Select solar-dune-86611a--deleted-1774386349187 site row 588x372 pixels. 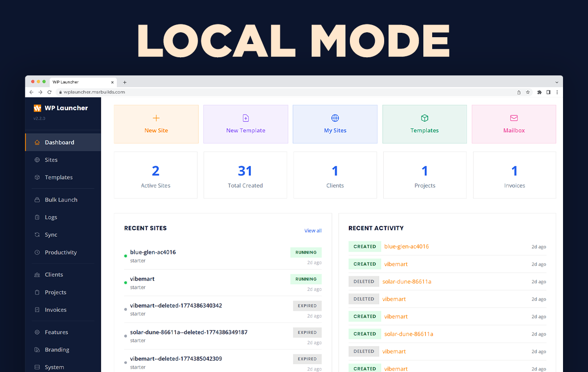tap(223, 336)
